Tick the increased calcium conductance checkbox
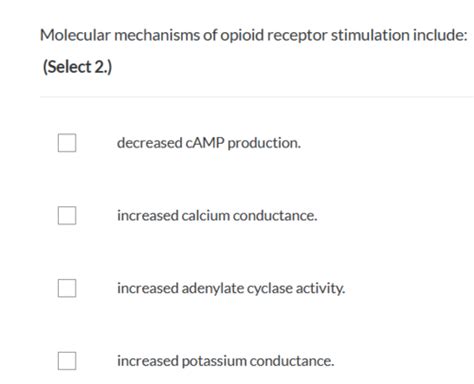474x384 pixels. [x=67, y=216]
